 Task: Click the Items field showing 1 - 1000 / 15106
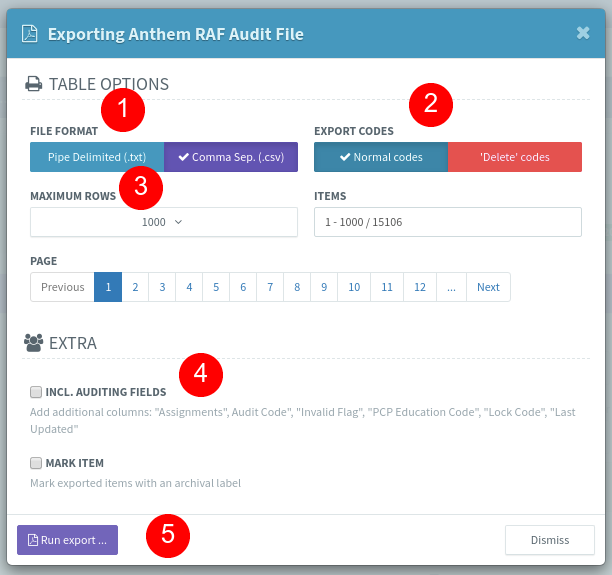point(448,222)
